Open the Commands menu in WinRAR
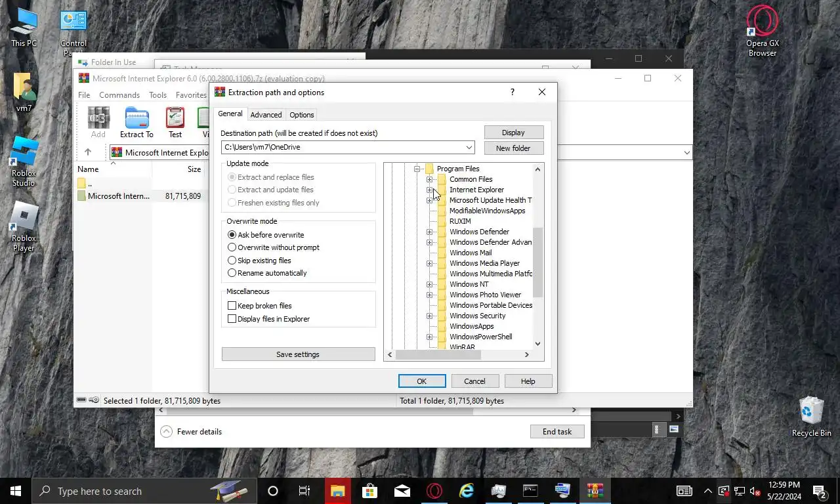 (x=119, y=95)
